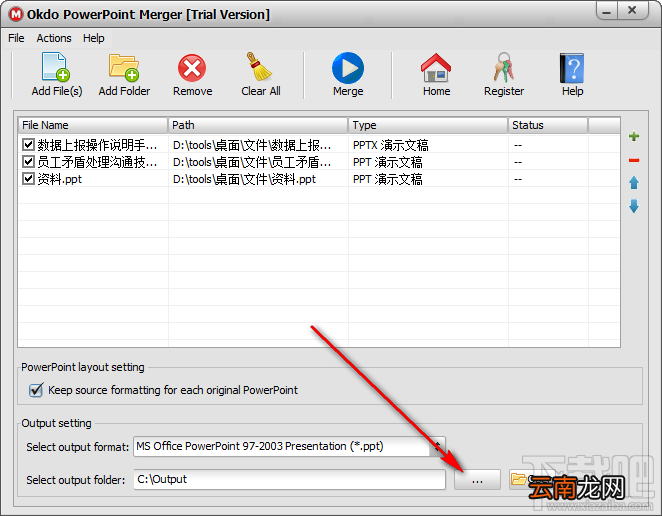Viewport: 662px width, 516px height.
Task: Toggle Keep source formatting checkbox
Action: pos(36,390)
